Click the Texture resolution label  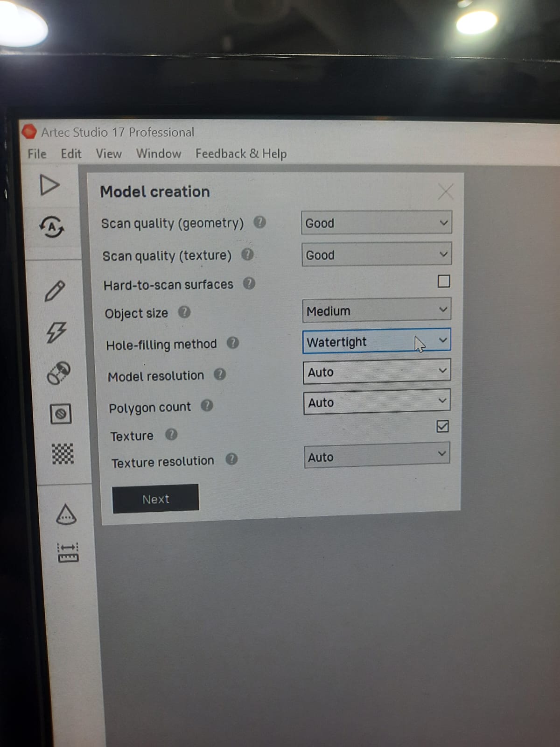(162, 462)
